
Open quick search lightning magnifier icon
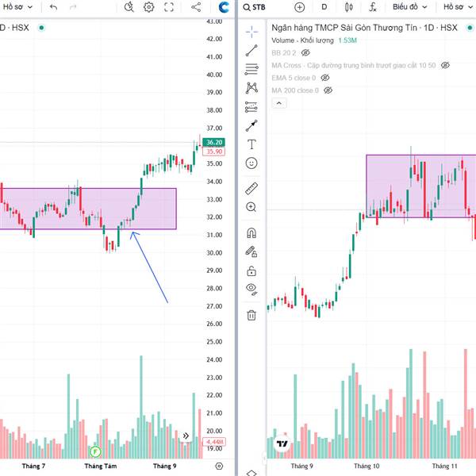tap(129, 7)
